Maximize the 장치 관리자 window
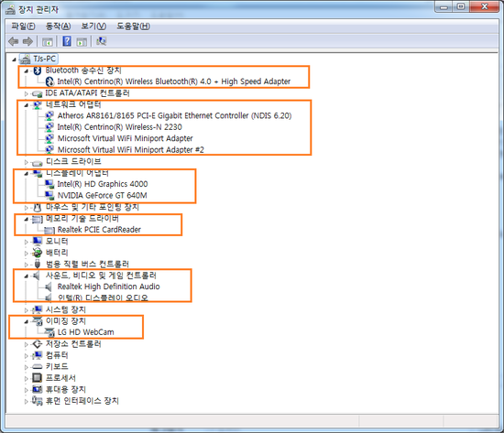Image resolution: width=504 pixels, height=433 pixels. (x=461, y=6)
